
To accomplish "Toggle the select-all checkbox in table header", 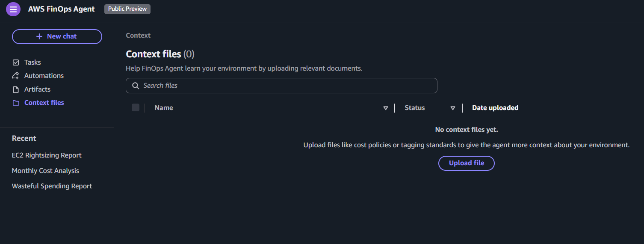I will (x=136, y=107).
